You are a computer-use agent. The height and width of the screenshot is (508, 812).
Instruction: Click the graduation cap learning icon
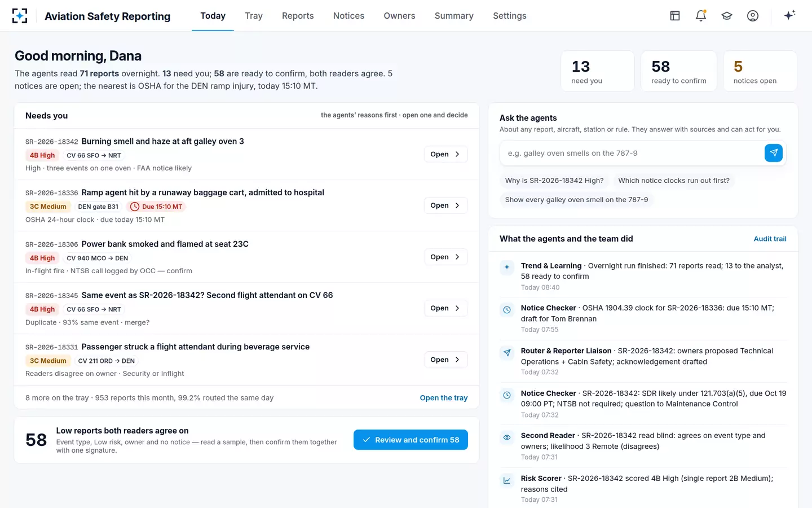pos(727,16)
